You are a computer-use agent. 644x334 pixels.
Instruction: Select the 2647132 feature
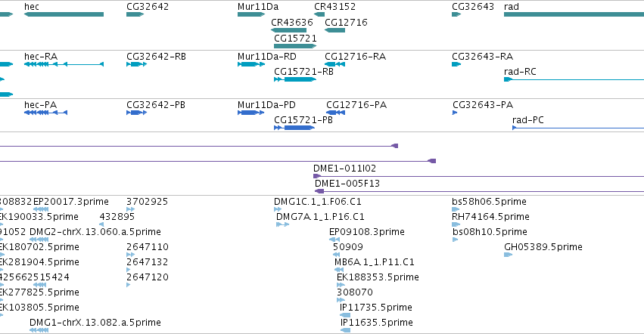click(x=129, y=270)
